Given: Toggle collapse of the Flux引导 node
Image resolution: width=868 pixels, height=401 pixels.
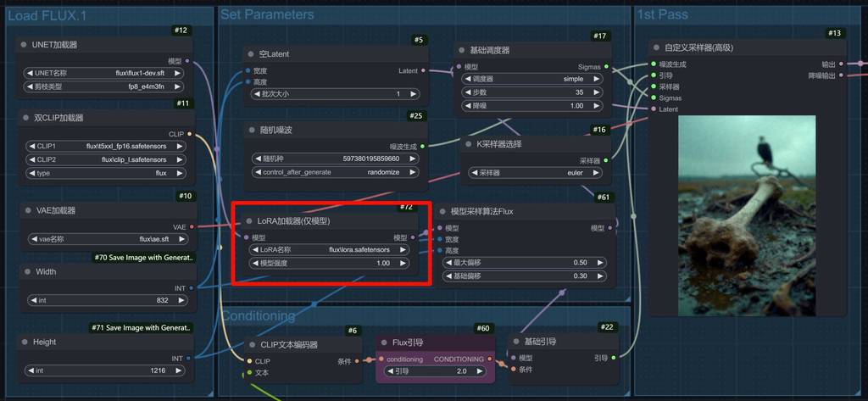Looking at the screenshot, I should click(385, 343).
